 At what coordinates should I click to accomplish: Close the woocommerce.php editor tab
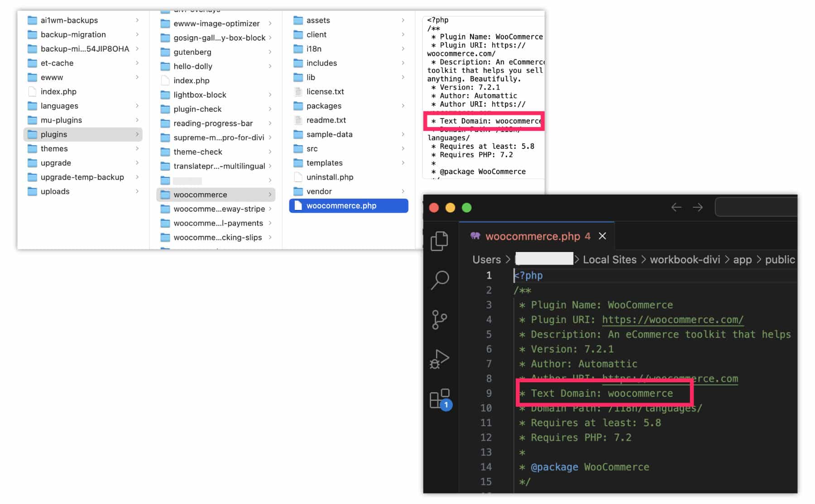point(602,236)
